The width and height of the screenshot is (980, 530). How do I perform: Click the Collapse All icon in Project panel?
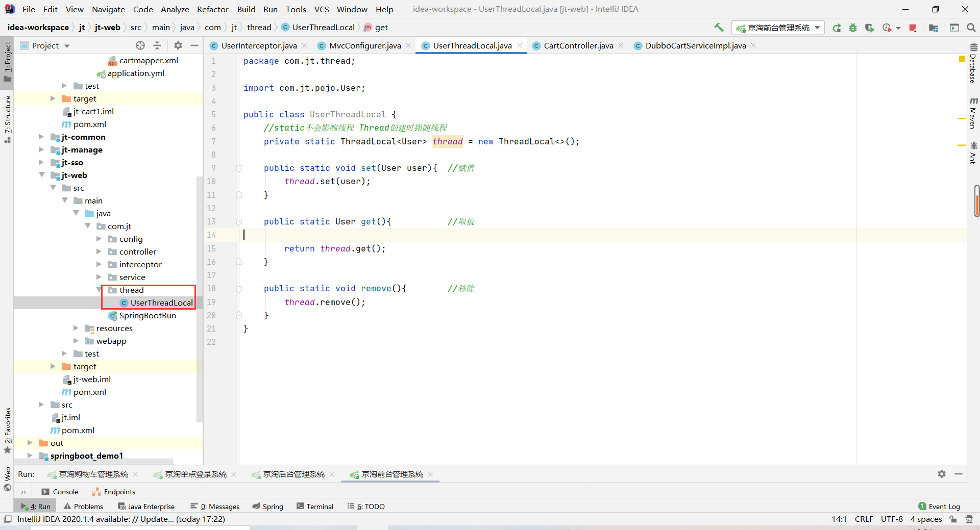157,45
